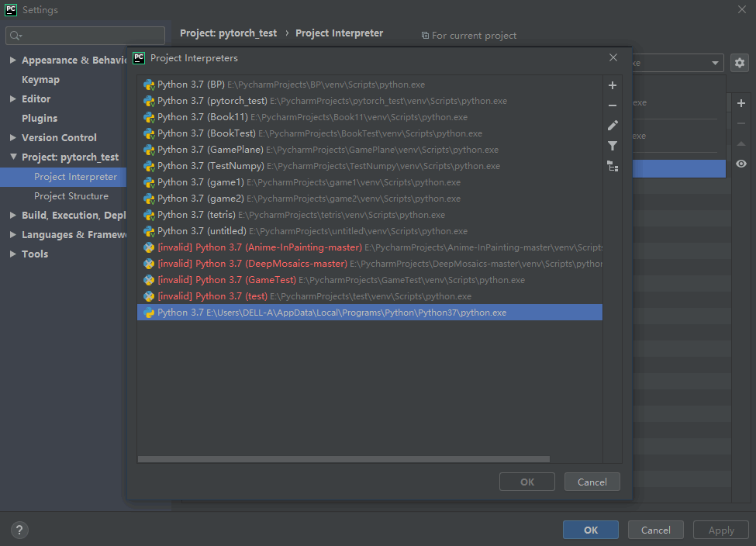
Task: Select the invalid DeepMosaics-master interpreter
Action: tap(370, 264)
